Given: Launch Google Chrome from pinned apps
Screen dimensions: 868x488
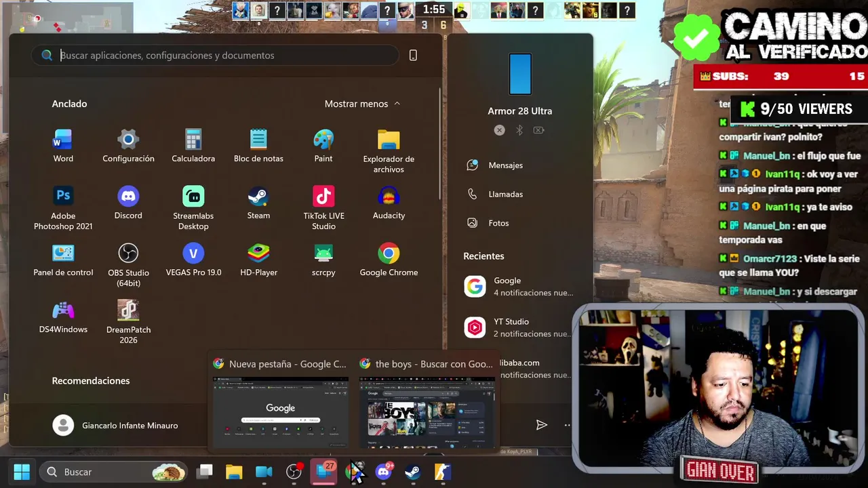Looking at the screenshot, I should 389,260.
